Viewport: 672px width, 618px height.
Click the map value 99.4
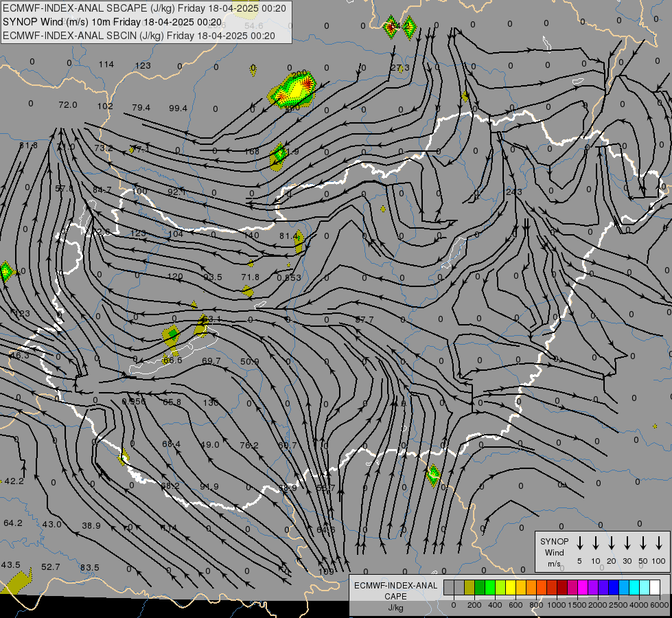[178, 108]
